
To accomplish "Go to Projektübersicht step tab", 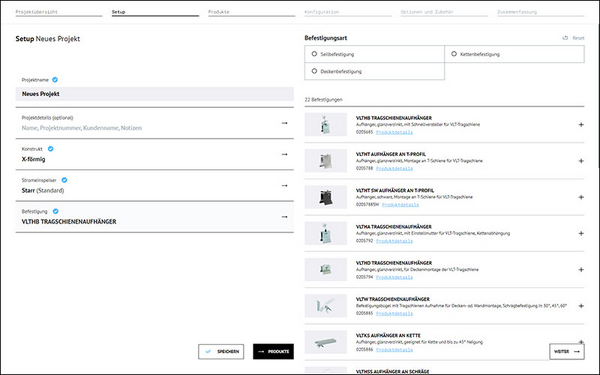I will 59,12.
